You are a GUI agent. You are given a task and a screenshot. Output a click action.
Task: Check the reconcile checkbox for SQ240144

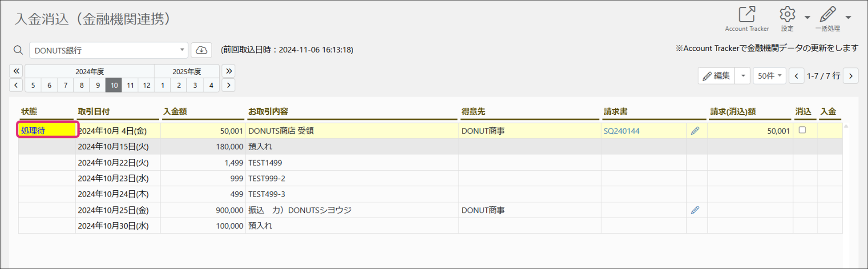click(802, 130)
